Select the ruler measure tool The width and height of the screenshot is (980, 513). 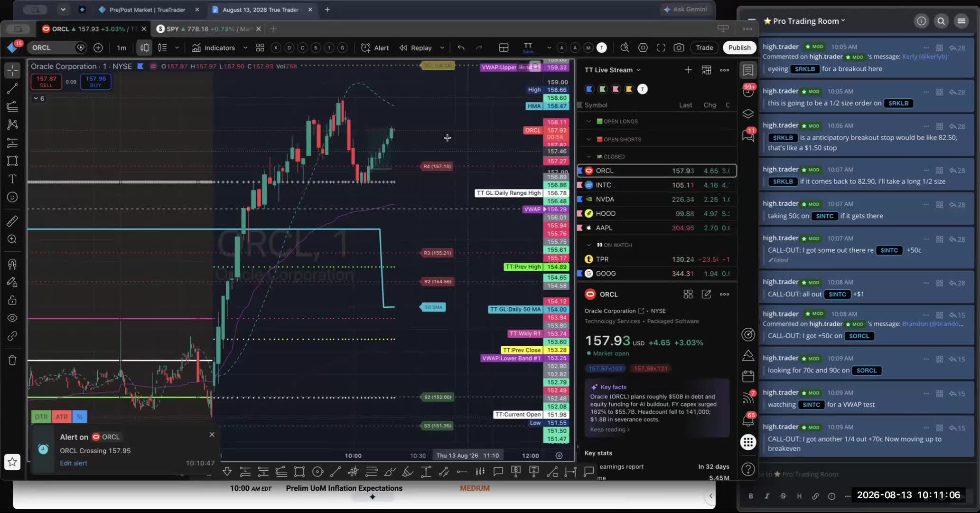12,221
